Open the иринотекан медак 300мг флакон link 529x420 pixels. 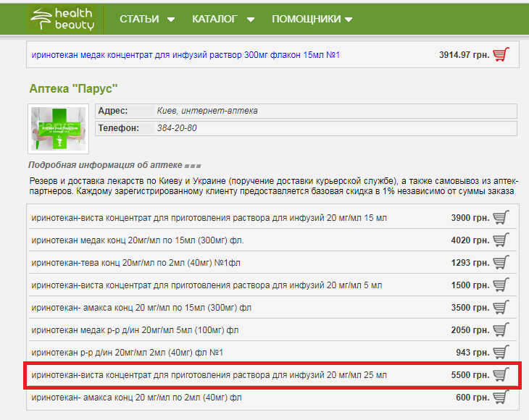(185, 55)
